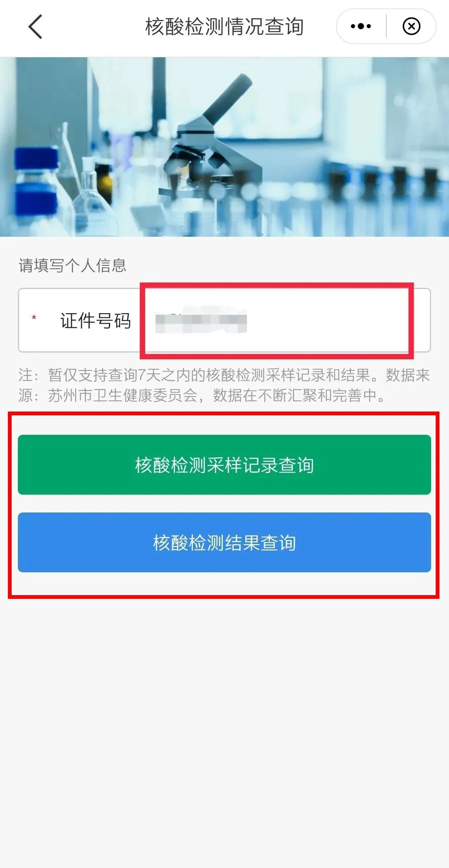
Task: Go back using the left arrow icon
Action: pos(35,27)
